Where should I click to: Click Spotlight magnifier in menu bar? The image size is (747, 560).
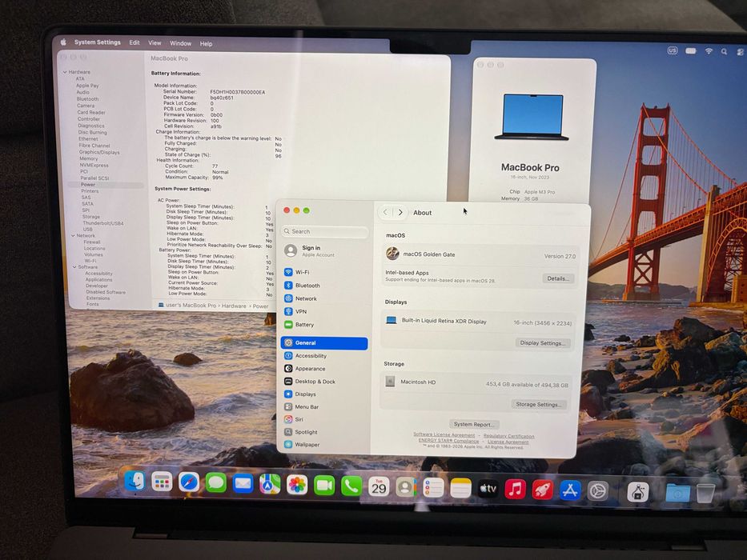[724, 51]
